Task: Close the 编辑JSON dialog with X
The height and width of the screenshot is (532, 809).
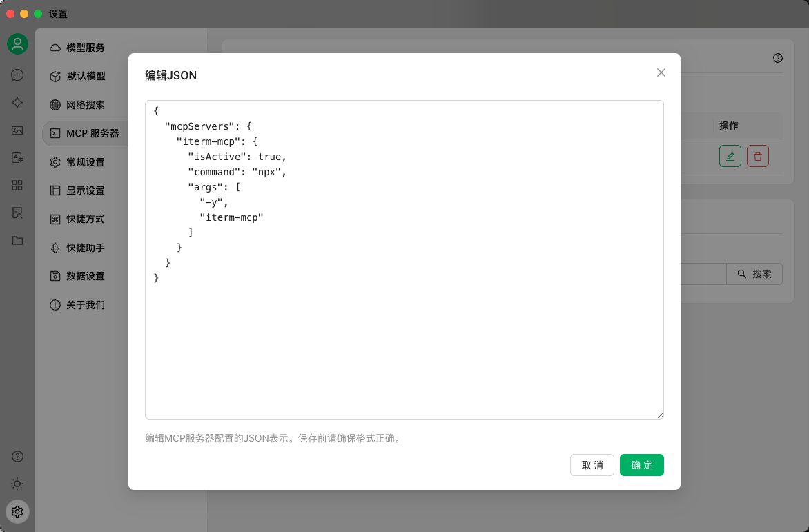Action: pos(661,72)
